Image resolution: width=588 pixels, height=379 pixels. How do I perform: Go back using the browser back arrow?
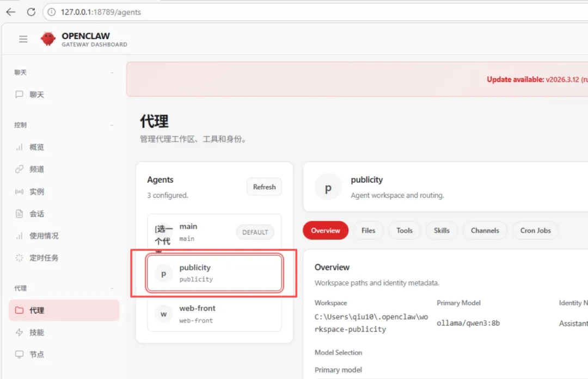pyautogui.click(x=11, y=12)
